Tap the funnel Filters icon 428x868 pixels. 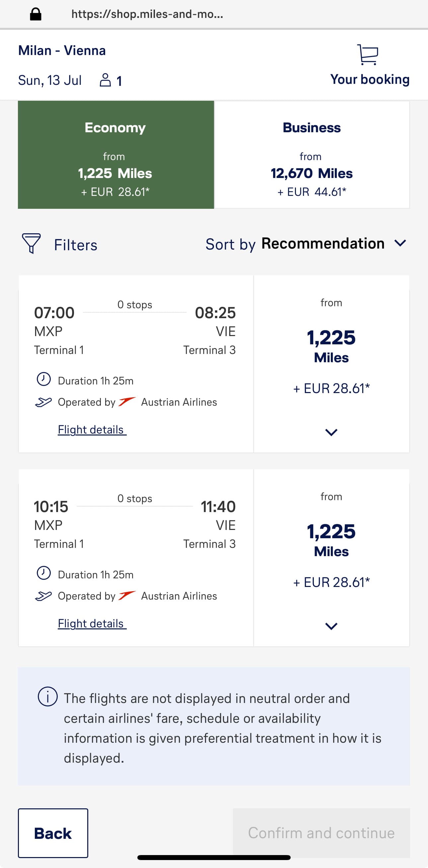[x=31, y=243]
